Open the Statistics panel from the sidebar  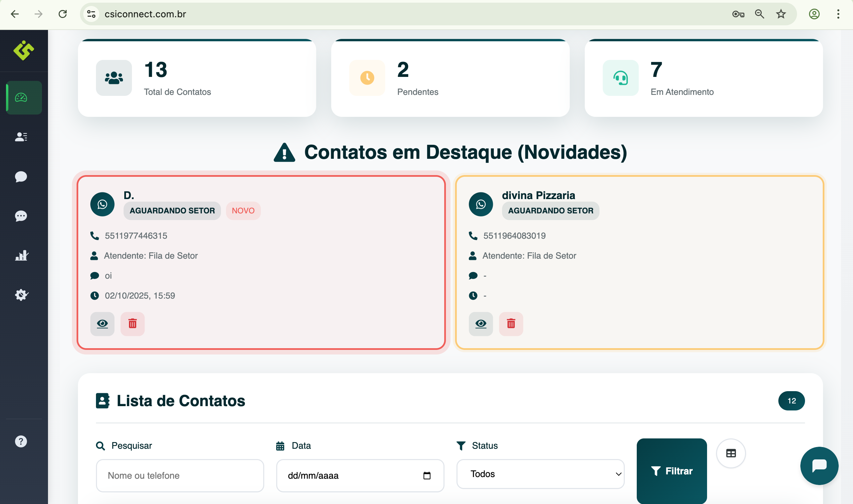(x=21, y=255)
